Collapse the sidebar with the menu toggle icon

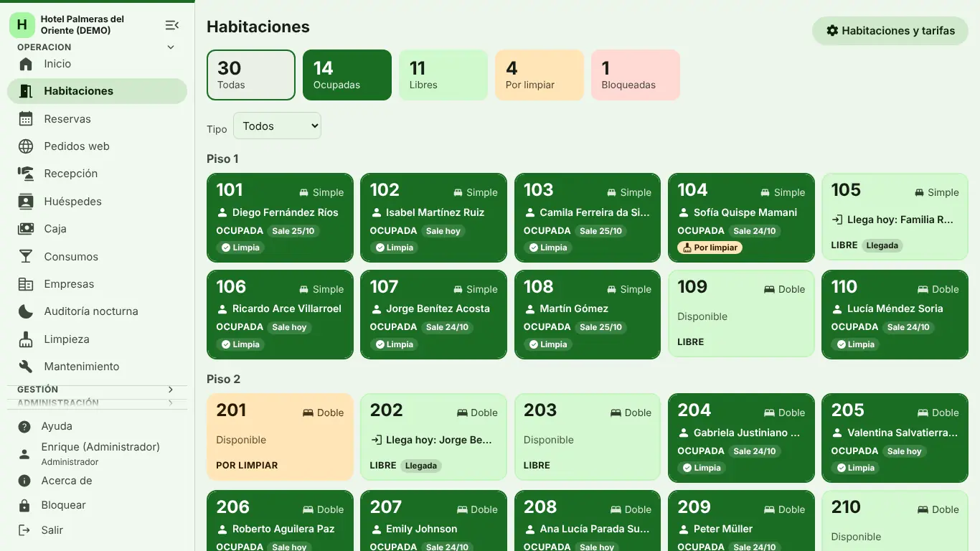(x=172, y=25)
